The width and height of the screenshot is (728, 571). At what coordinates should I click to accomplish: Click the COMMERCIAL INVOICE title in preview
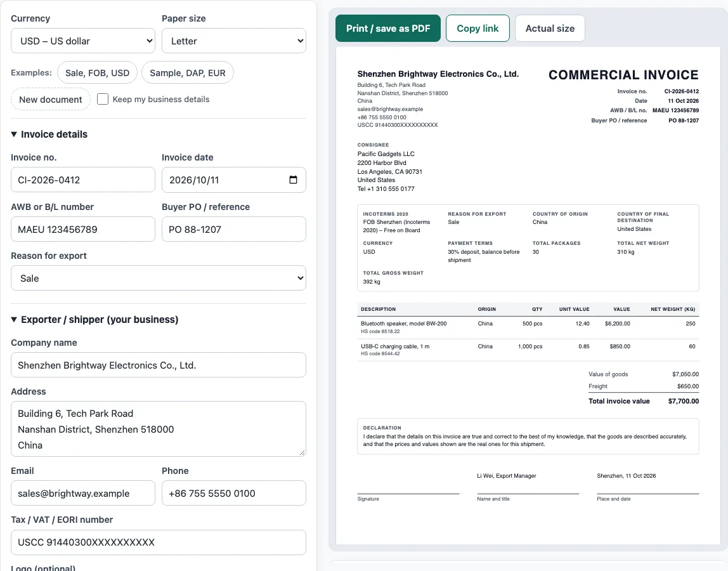(x=623, y=75)
